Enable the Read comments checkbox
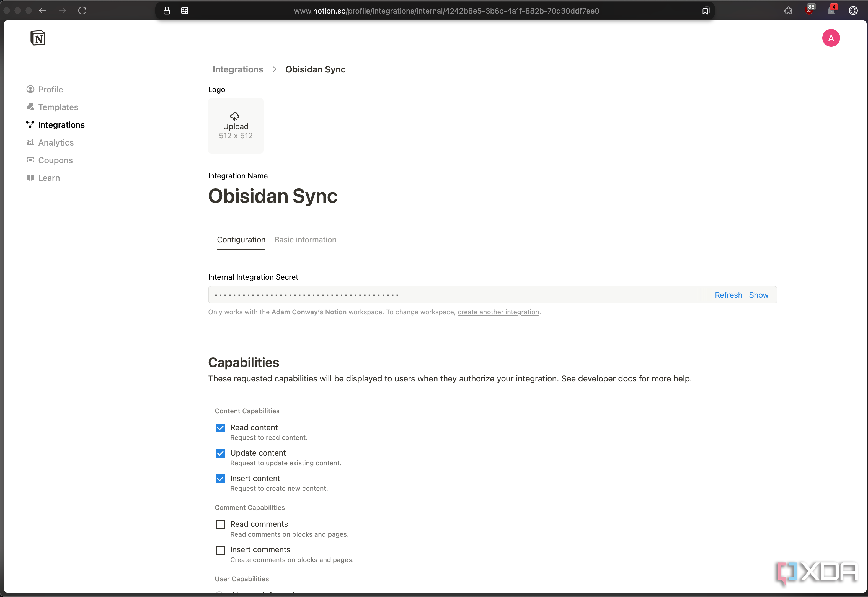 pos(220,525)
